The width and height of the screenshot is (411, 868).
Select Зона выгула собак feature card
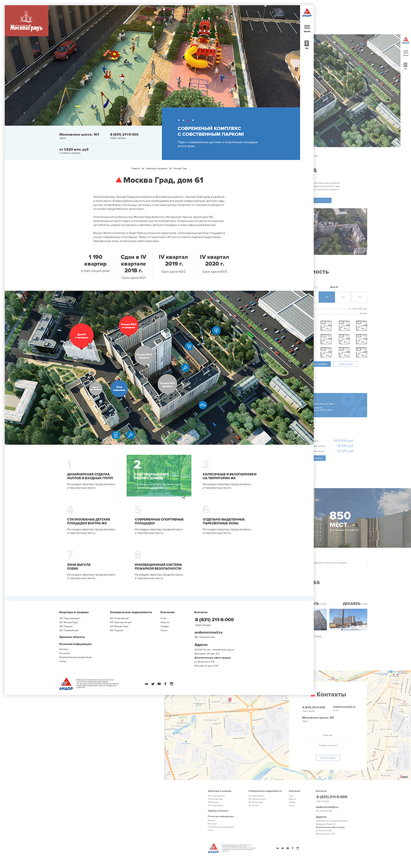[90, 566]
